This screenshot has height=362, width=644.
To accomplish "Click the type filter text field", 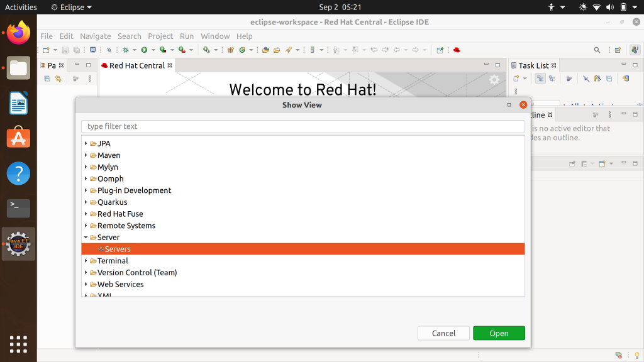I will click(x=303, y=126).
